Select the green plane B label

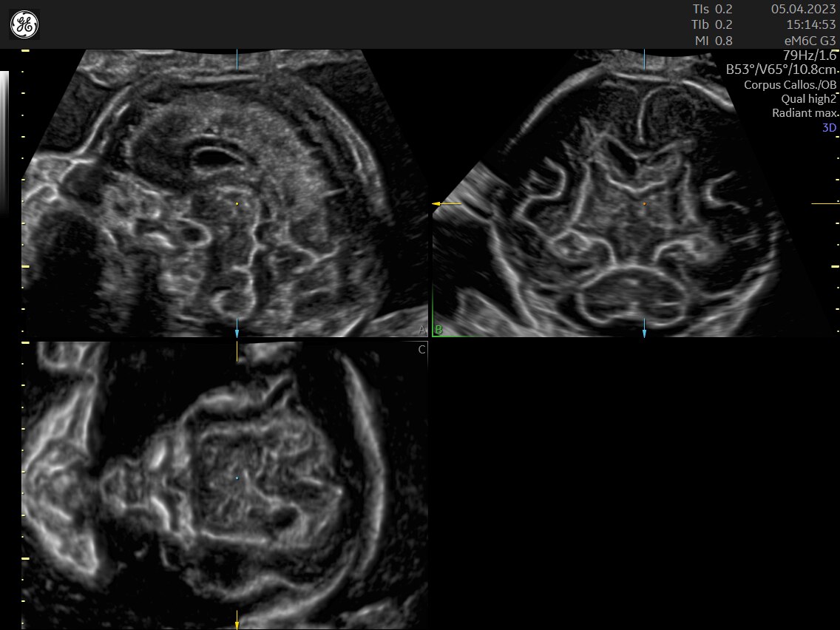tap(438, 329)
